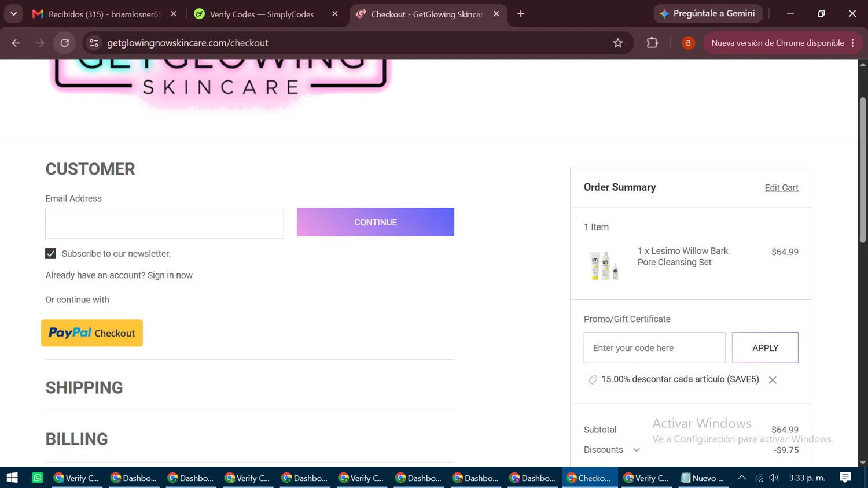Close the Checkout GetGlowing tab
The width and height of the screenshot is (868, 488).
coord(496,14)
